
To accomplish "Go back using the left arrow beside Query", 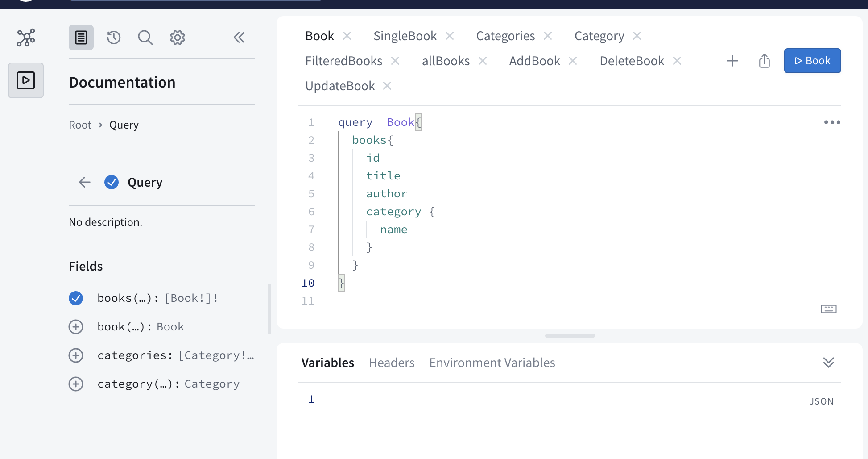I will pyautogui.click(x=85, y=182).
